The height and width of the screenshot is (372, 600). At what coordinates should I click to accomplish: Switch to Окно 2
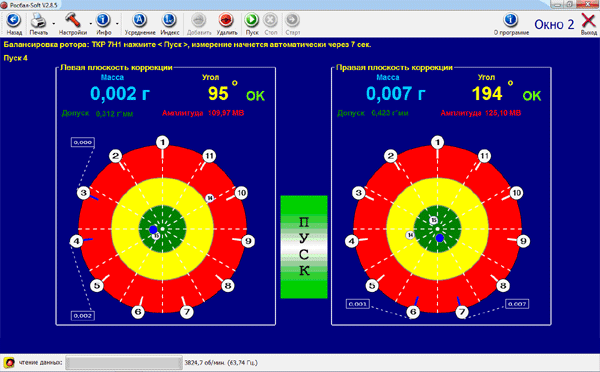[x=554, y=24]
